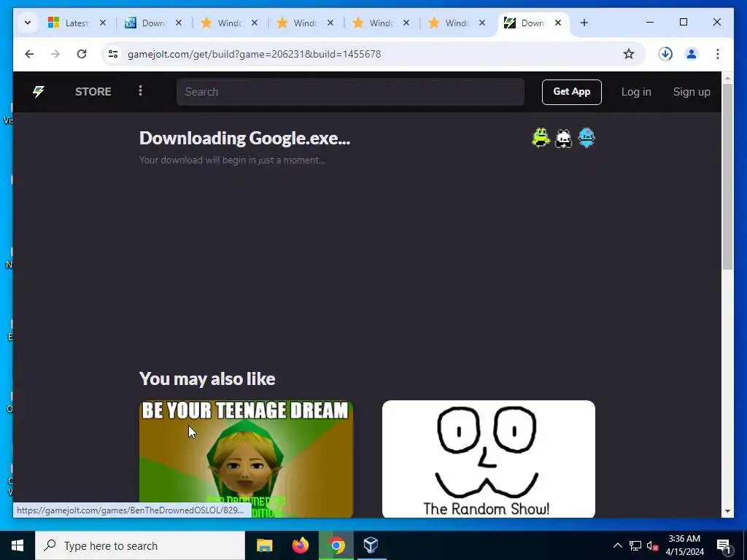Click the muted volume tray icon
This screenshot has height=560, width=747.
point(652,545)
